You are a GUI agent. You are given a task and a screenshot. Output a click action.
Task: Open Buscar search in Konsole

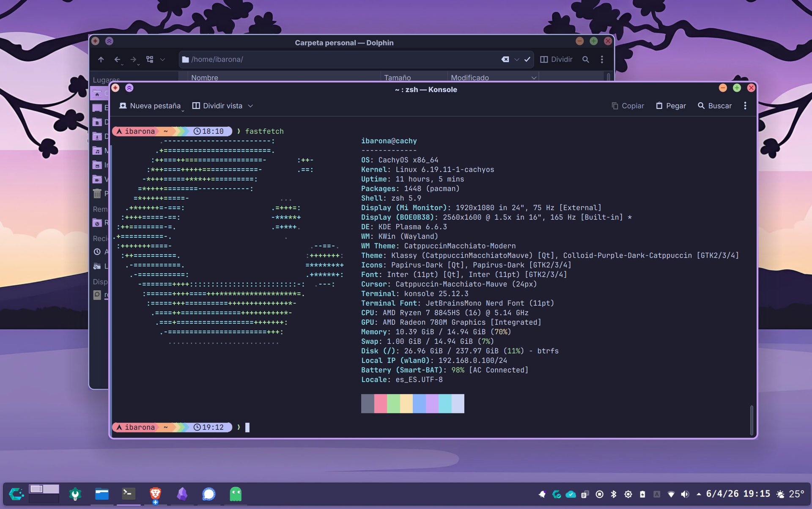click(x=714, y=106)
